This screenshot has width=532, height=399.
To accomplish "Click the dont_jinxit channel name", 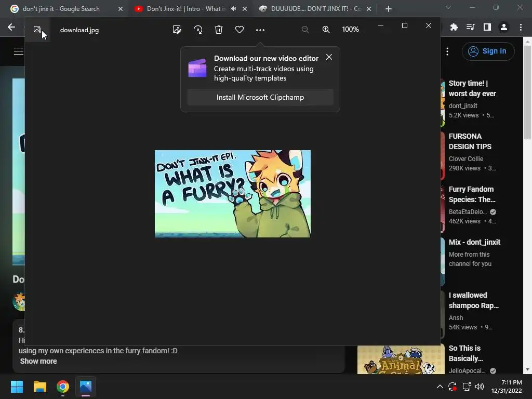I will point(463,106).
